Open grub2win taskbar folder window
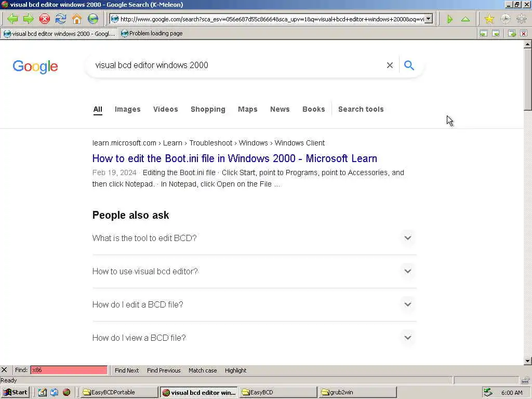Screen dimensions: 532x399 tap(357, 393)
